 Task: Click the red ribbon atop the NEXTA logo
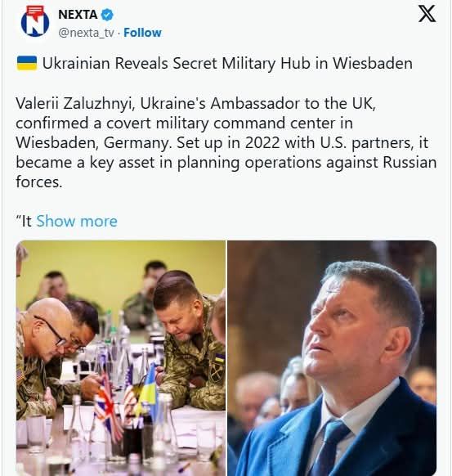point(35,11)
